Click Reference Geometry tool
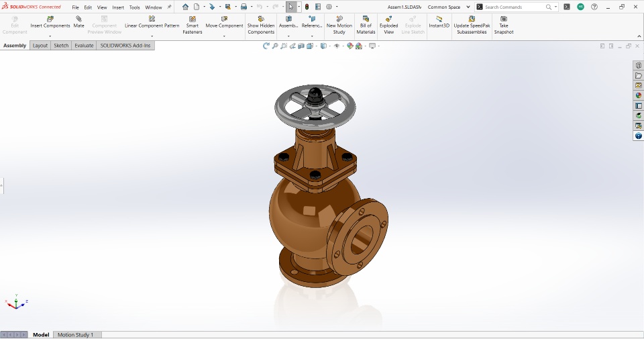The height and width of the screenshot is (339, 644). [312, 22]
